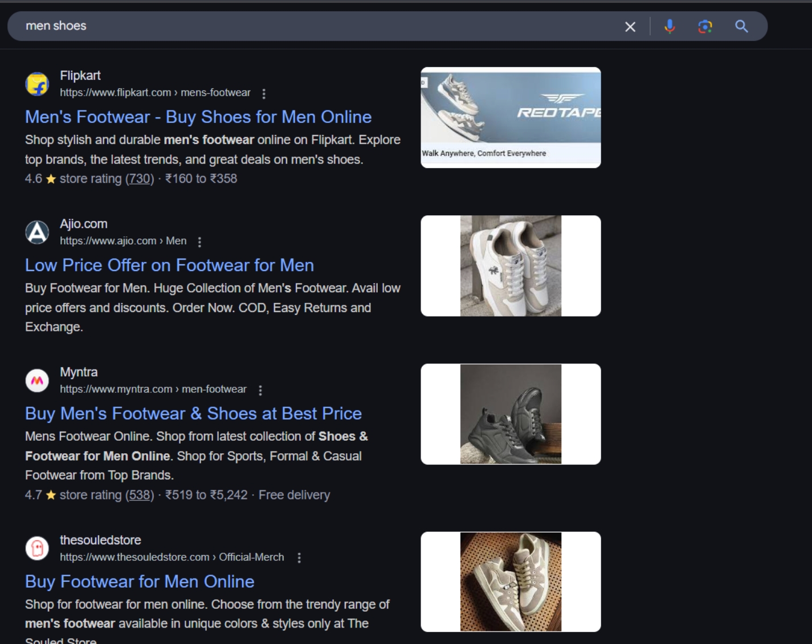Open the three-dot menu for Myntra result

(260, 390)
